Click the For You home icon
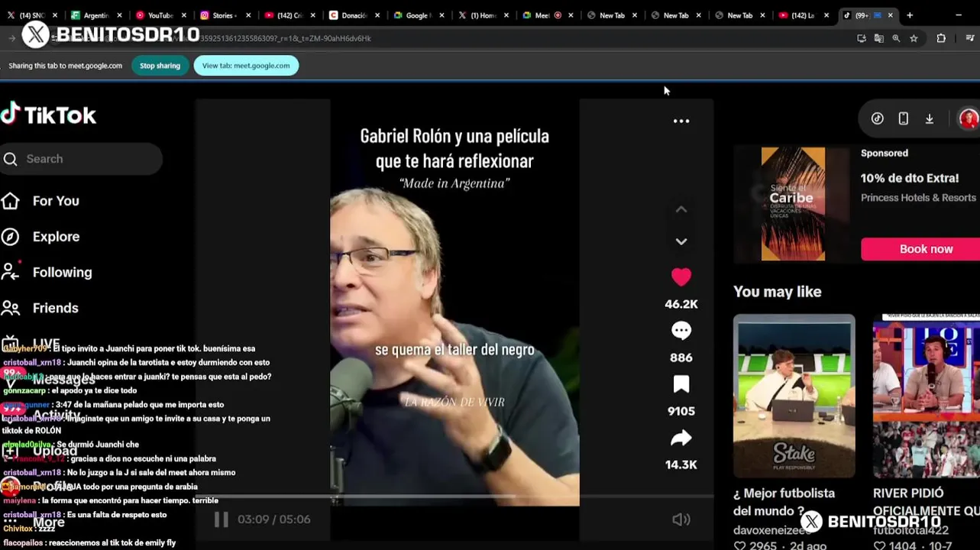This screenshot has height=550, width=980. coord(10,201)
